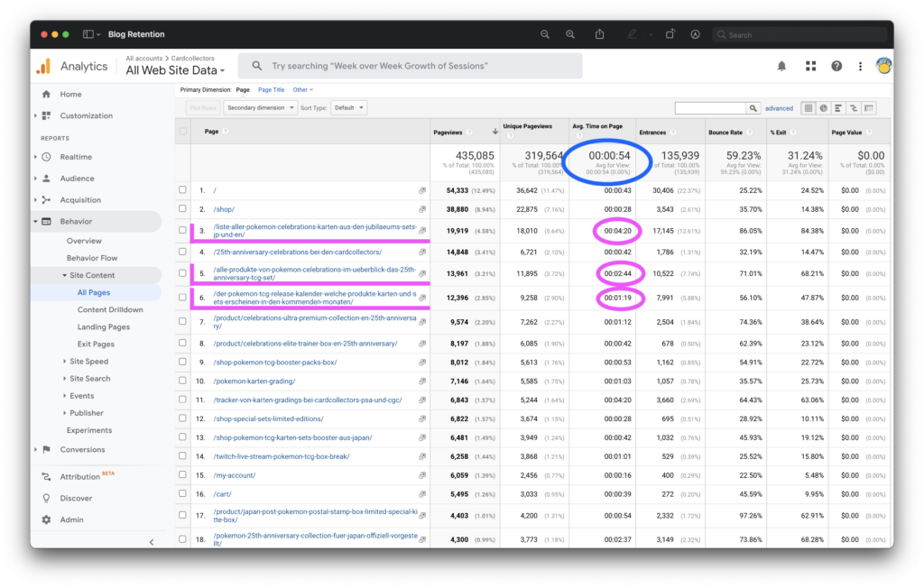Check the select-all checkbox in table header
Image resolution: width=924 pixels, height=588 pixels.
point(183,132)
